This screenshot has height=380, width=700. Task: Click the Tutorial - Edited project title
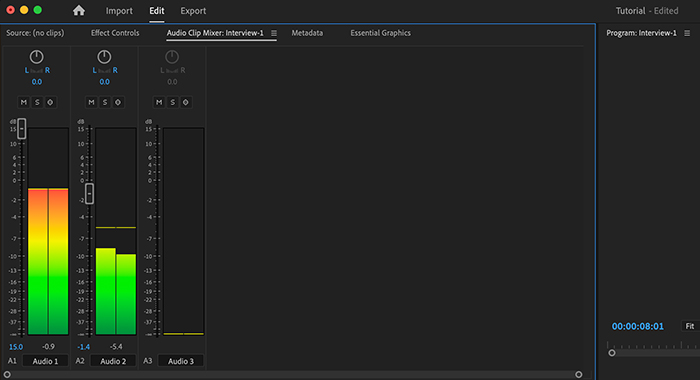(x=647, y=11)
